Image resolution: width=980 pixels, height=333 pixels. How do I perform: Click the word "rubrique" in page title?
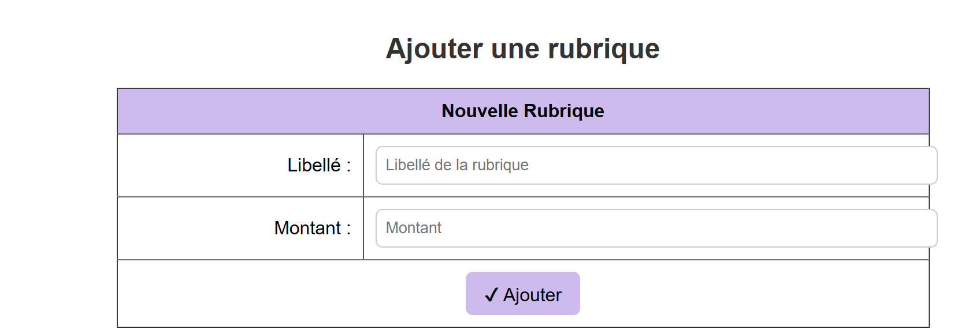(603, 48)
